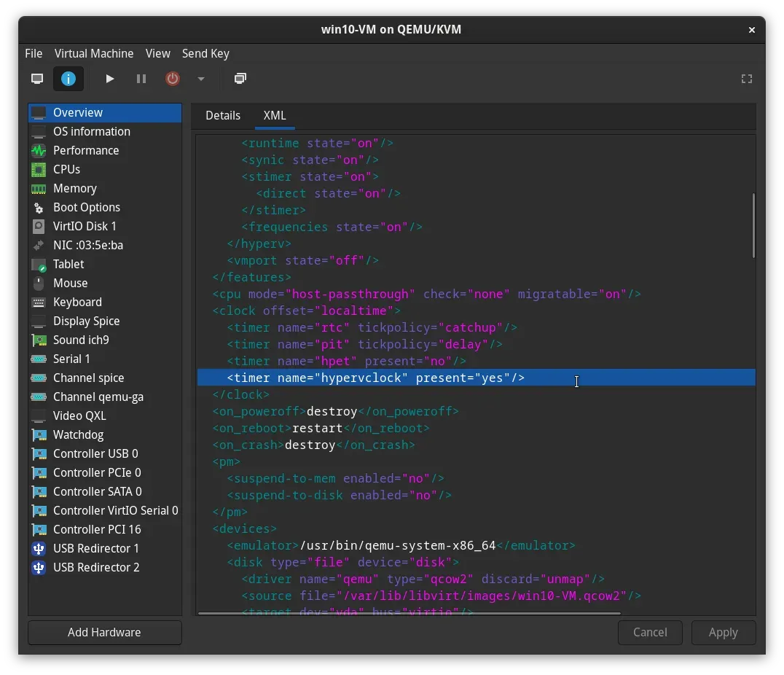This screenshot has height=675, width=784.
Task: Select Controller VirtIO Serial 0
Action: tap(105, 510)
